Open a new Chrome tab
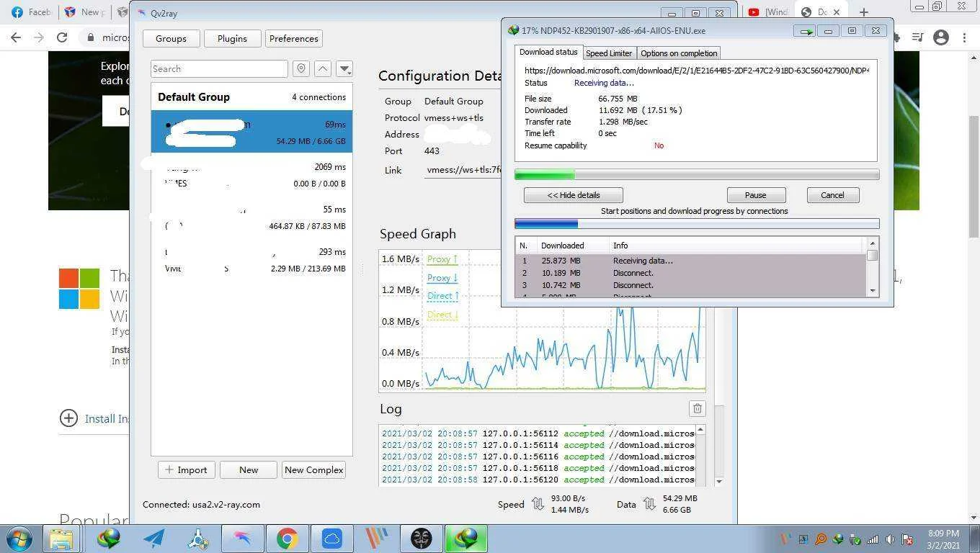 click(x=863, y=12)
